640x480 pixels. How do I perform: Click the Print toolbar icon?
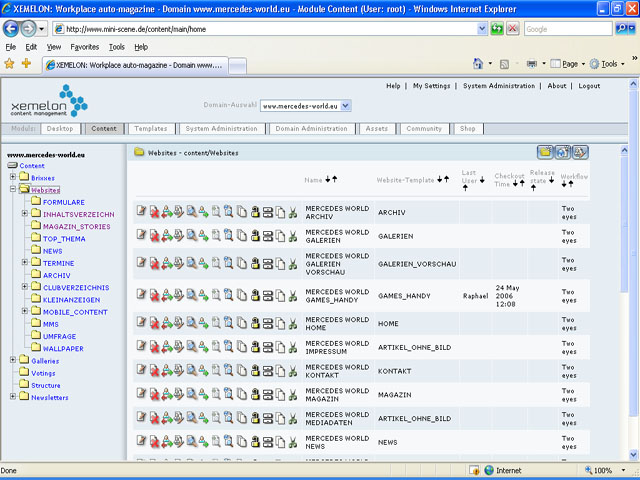pyautogui.click(x=531, y=64)
